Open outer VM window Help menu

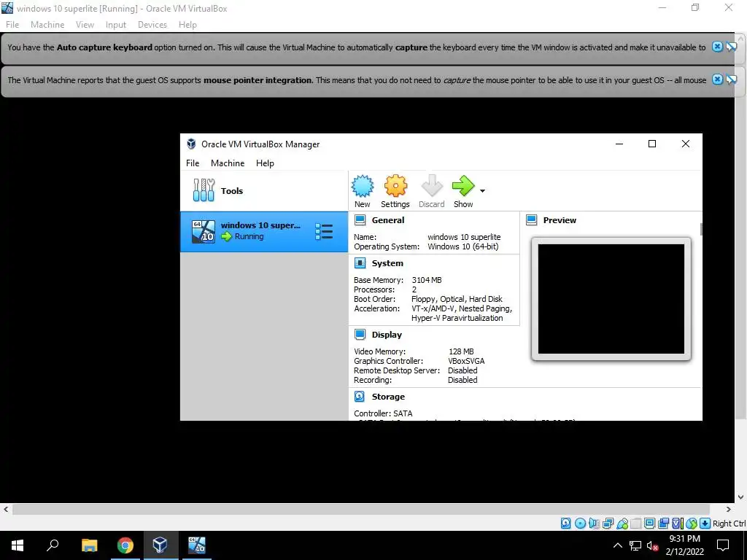click(187, 25)
